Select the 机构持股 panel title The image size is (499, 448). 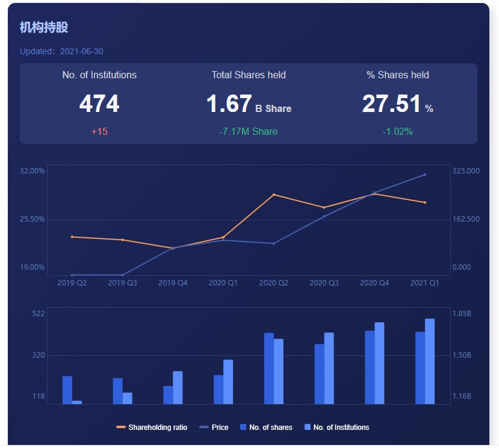click(44, 27)
